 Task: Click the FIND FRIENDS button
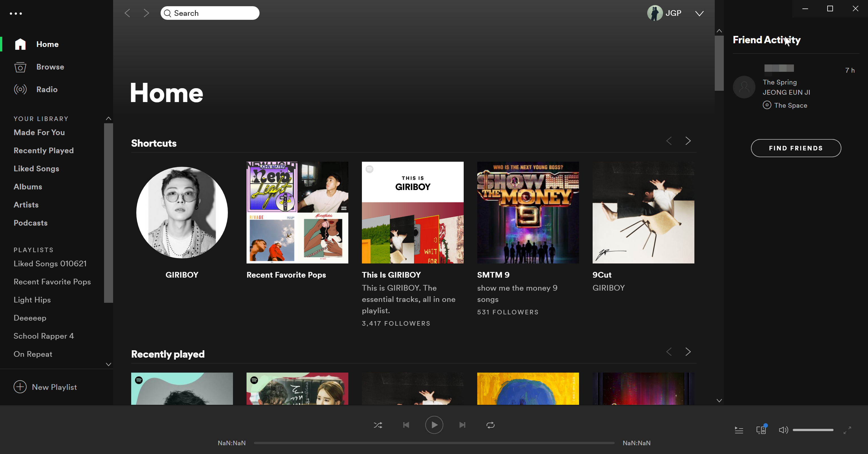tap(796, 148)
